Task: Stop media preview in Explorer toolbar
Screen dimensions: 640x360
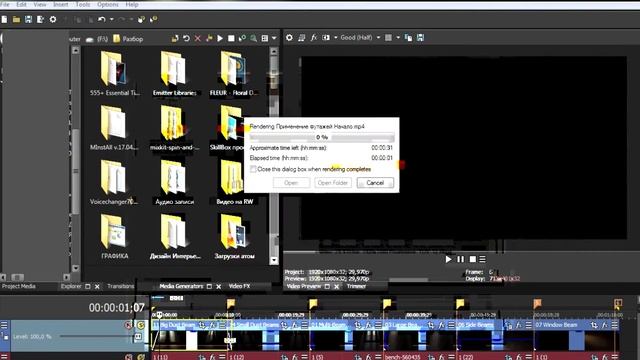Action: pyautogui.click(x=231, y=38)
